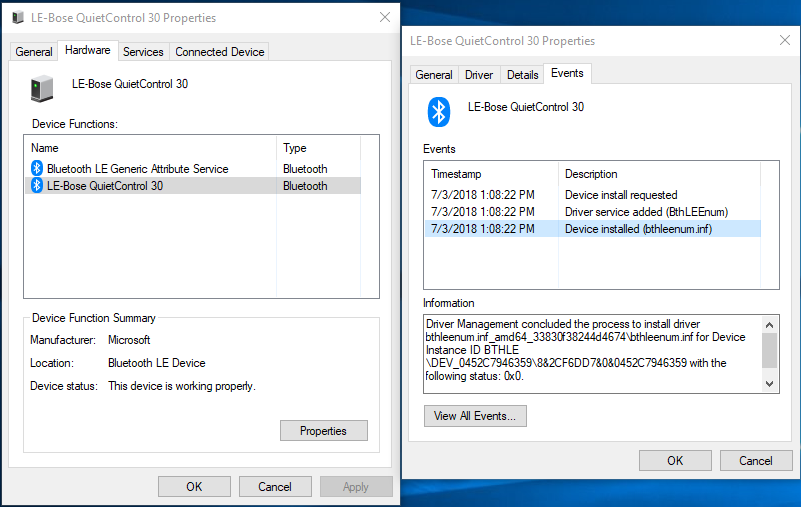Click Cancel in the Events properties window
Image resolution: width=801 pixels, height=507 pixels.
click(x=756, y=460)
